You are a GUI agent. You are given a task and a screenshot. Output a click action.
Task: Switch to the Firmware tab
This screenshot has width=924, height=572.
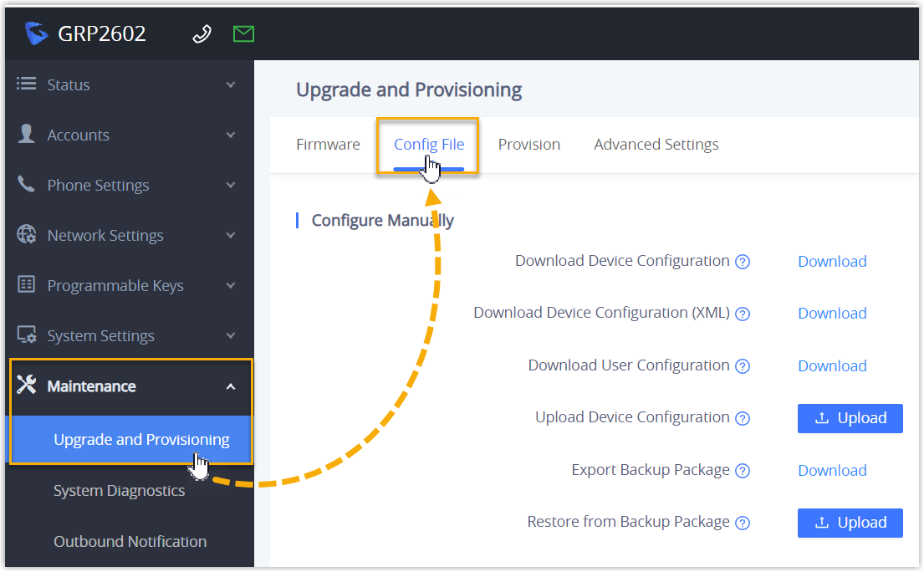pyautogui.click(x=328, y=144)
